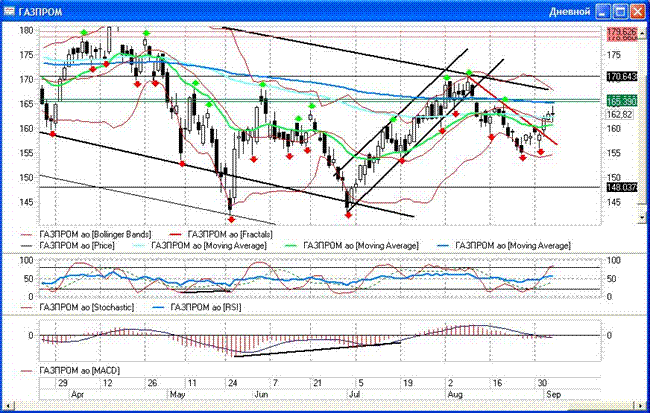The image size is (650, 413).
Task: Click the green 165.390 price label
Action: tap(622, 101)
